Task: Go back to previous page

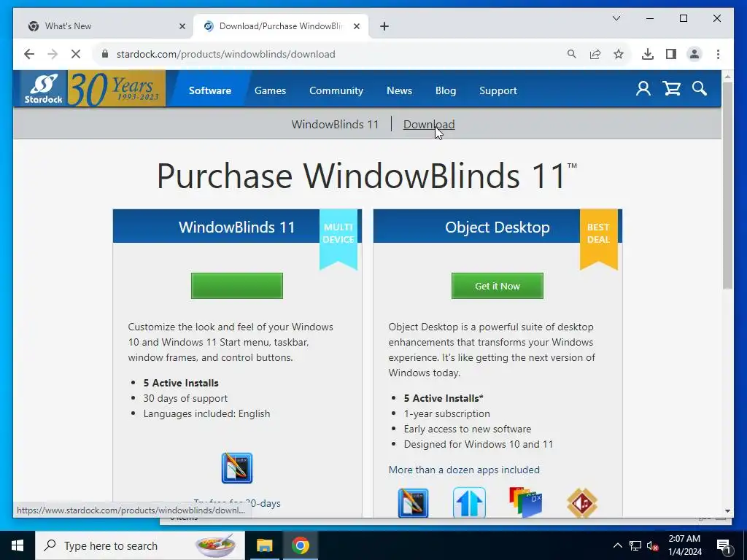Action: click(x=29, y=54)
